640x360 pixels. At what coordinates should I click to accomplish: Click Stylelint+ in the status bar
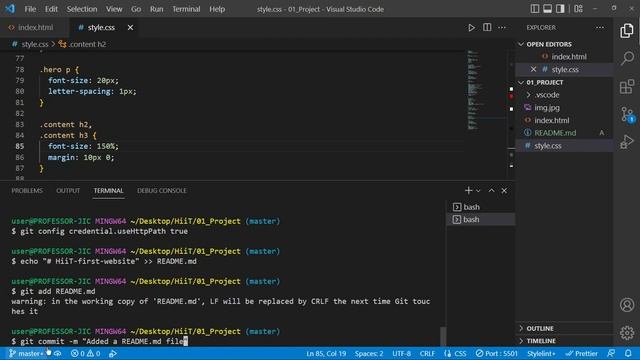[541, 353]
